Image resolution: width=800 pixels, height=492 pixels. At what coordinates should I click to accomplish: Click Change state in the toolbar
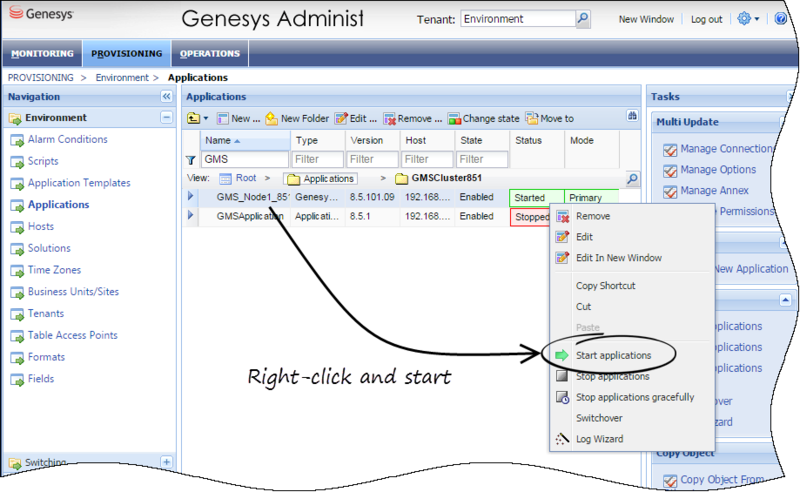484,118
